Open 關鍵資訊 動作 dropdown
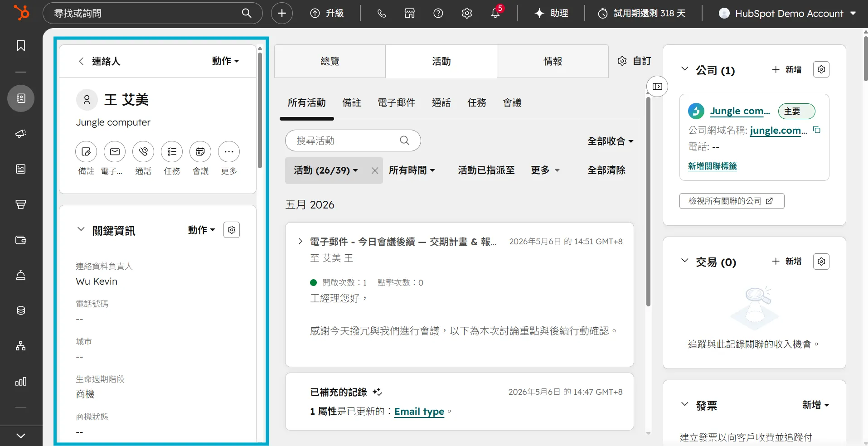Image resolution: width=868 pixels, height=446 pixels. click(201, 230)
